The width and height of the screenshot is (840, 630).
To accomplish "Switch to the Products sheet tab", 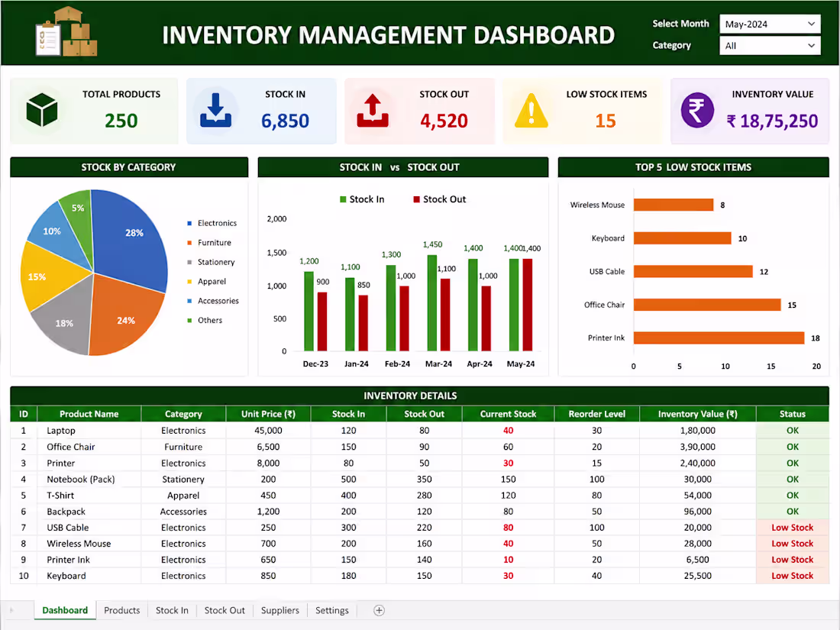I will pyautogui.click(x=121, y=610).
